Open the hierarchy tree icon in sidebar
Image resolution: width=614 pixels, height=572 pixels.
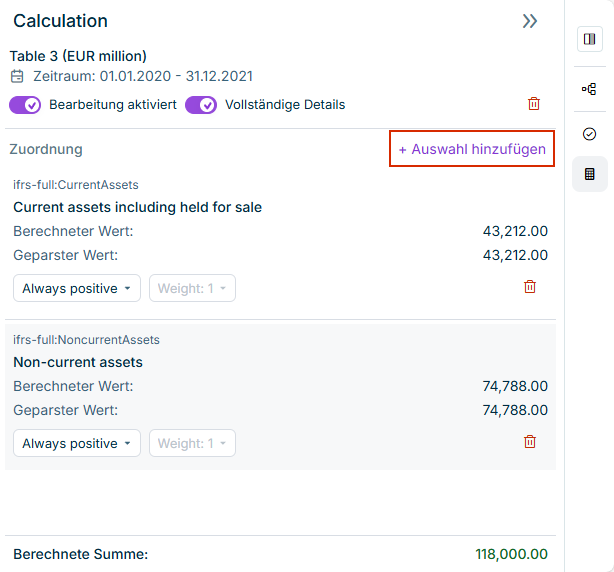coord(589,89)
